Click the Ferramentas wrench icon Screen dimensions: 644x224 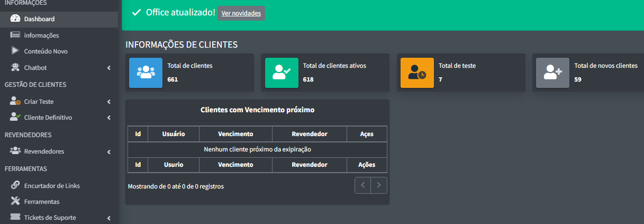[x=15, y=201]
